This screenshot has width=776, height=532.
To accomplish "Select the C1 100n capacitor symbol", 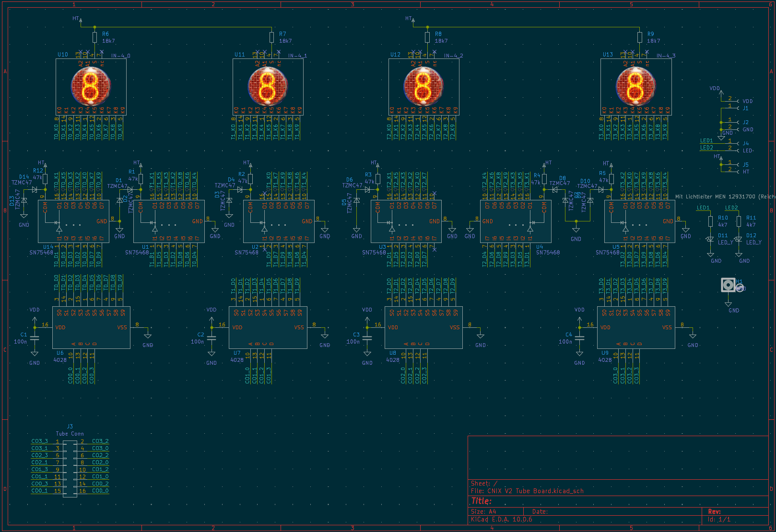I will [35, 338].
